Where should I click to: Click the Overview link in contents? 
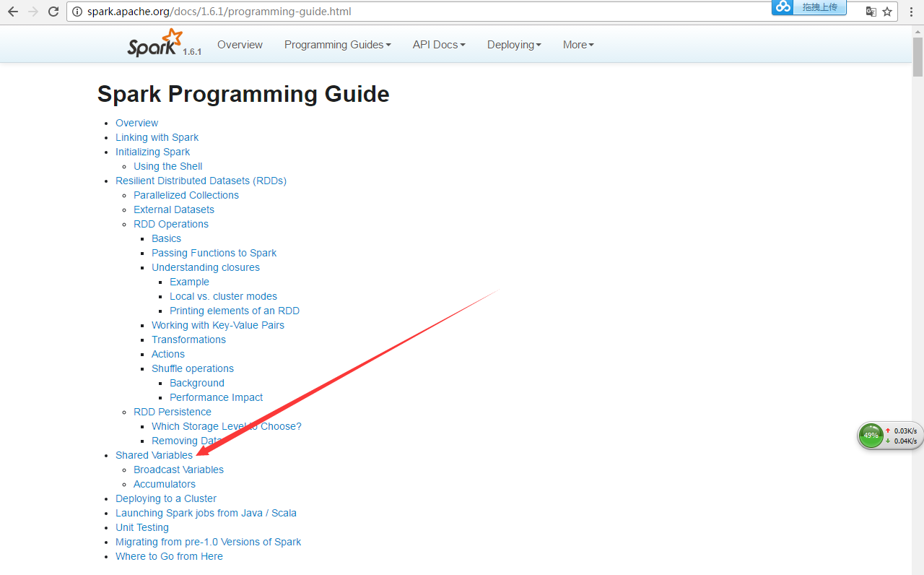pos(136,123)
